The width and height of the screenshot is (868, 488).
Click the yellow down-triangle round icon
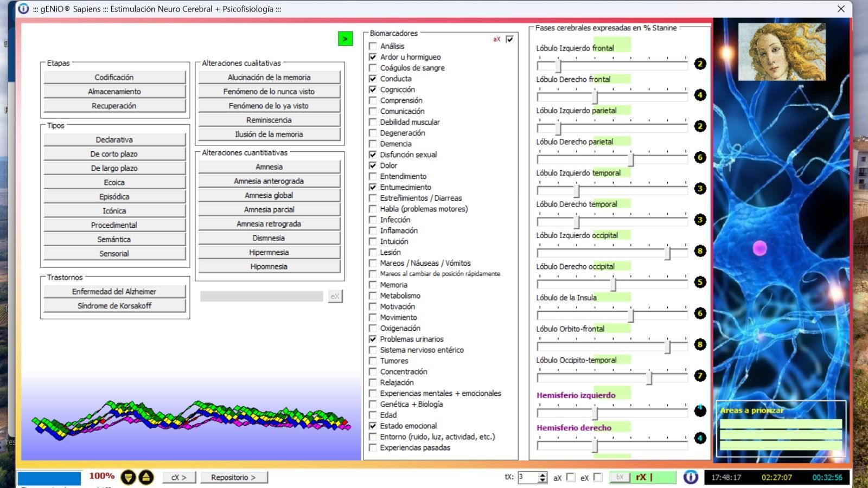(x=128, y=477)
